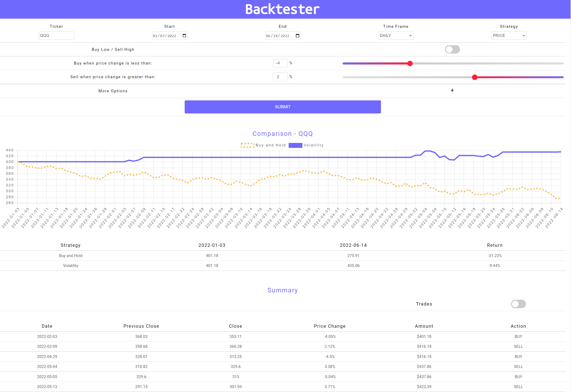Open the End date calendar picker icon
The width and height of the screenshot is (571, 392).
[x=297, y=36]
